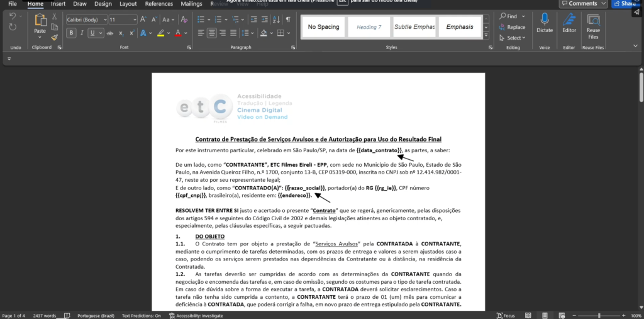This screenshot has height=319, width=644.
Task: Click the Cut scissors icon
Action: (x=55, y=16)
